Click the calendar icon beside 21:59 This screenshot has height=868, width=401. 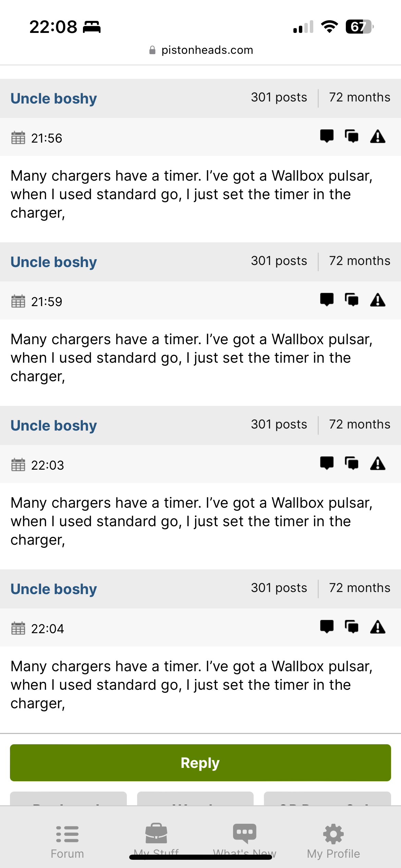point(18,301)
